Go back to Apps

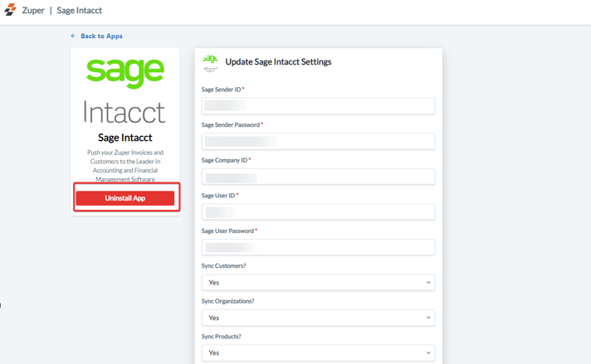(x=101, y=36)
